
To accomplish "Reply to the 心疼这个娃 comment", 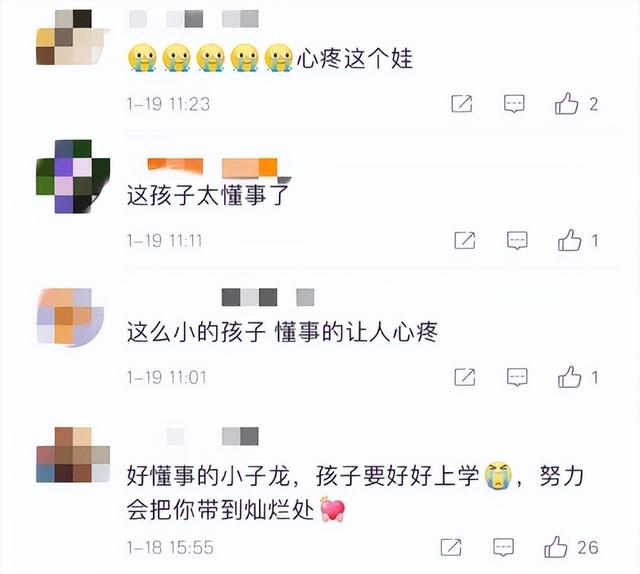I will click(x=514, y=104).
